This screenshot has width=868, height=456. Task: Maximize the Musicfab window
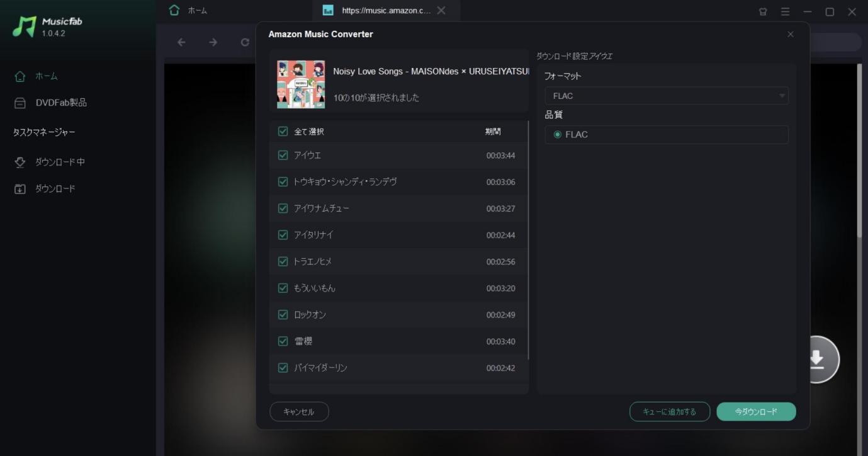(x=830, y=11)
